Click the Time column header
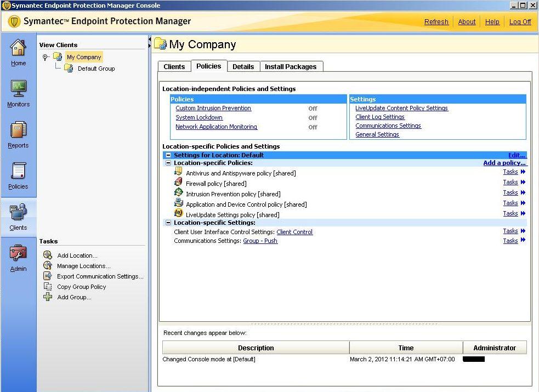Viewport: 539px width, 392px height. [406, 348]
